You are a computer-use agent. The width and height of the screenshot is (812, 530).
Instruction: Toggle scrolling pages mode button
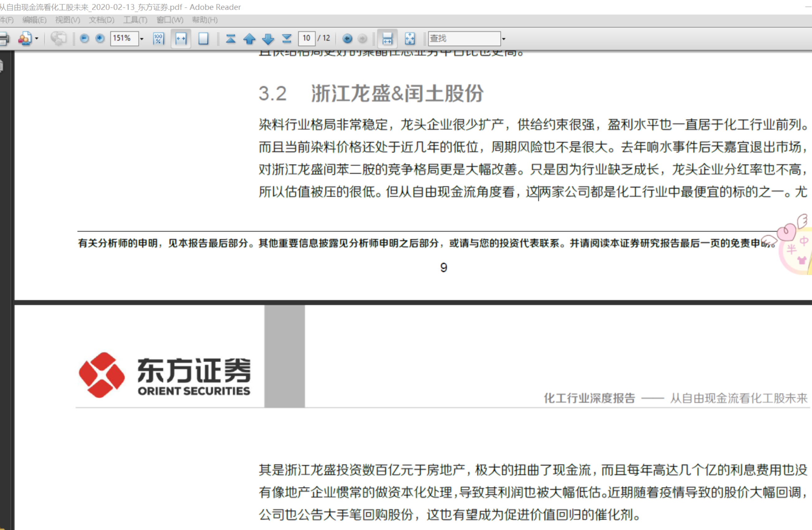pos(387,39)
